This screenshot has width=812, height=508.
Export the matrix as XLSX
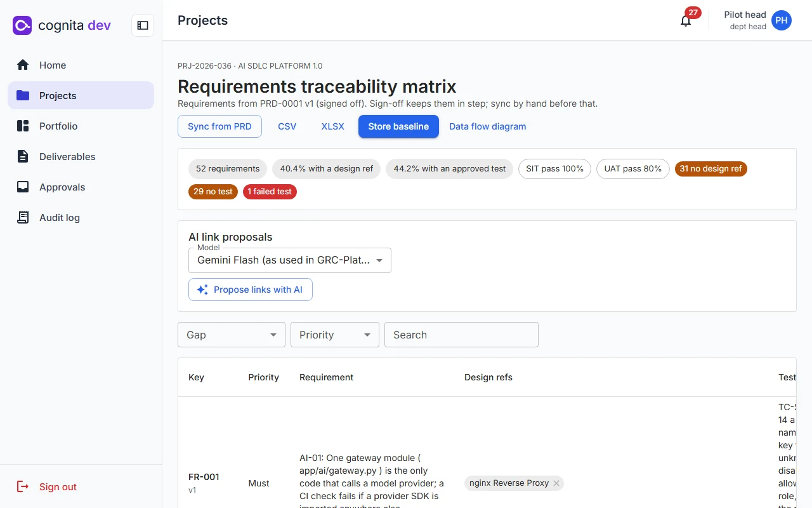[333, 126]
